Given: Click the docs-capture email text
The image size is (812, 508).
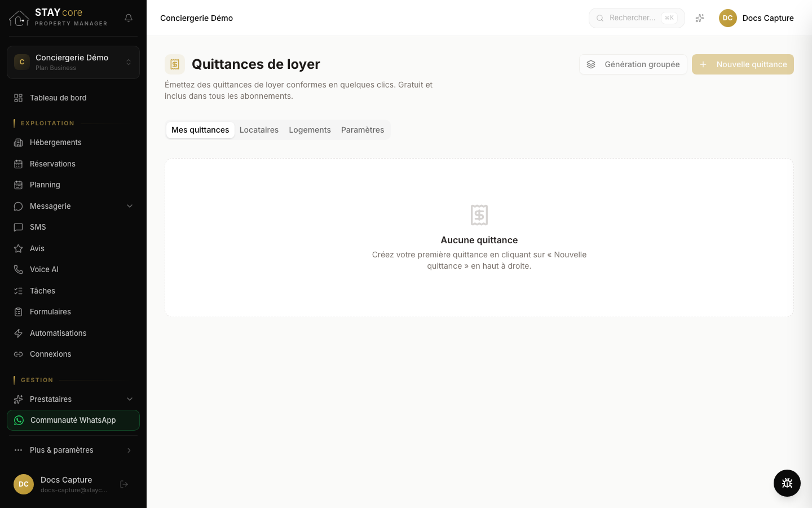Looking at the screenshot, I should point(73,490).
